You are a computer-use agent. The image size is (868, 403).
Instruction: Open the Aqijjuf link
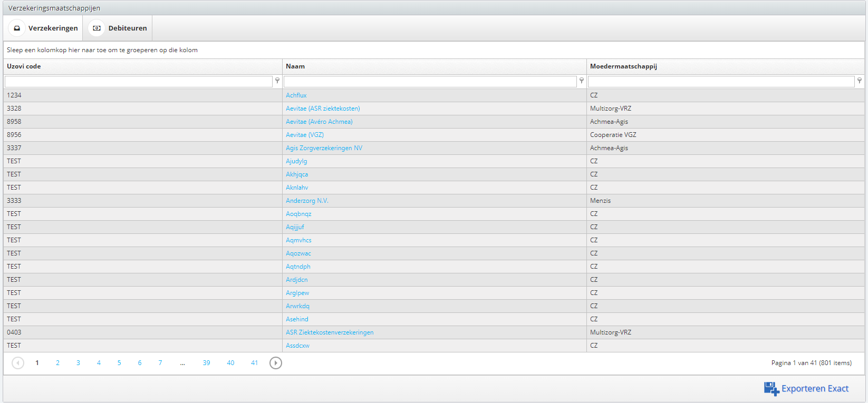pyautogui.click(x=295, y=227)
